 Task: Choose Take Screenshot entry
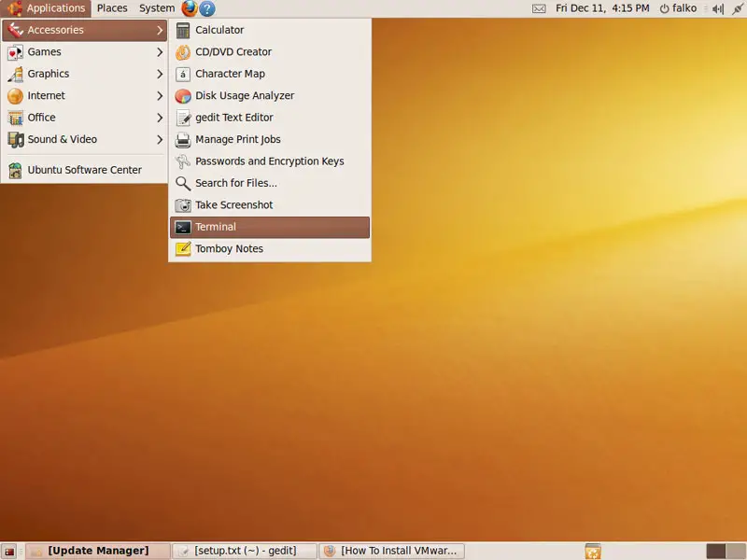270,205
